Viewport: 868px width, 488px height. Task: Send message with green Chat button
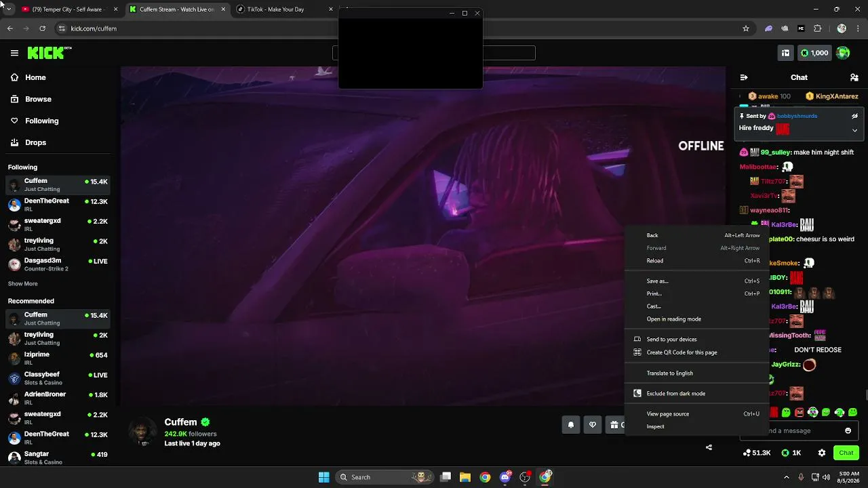click(846, 453)
